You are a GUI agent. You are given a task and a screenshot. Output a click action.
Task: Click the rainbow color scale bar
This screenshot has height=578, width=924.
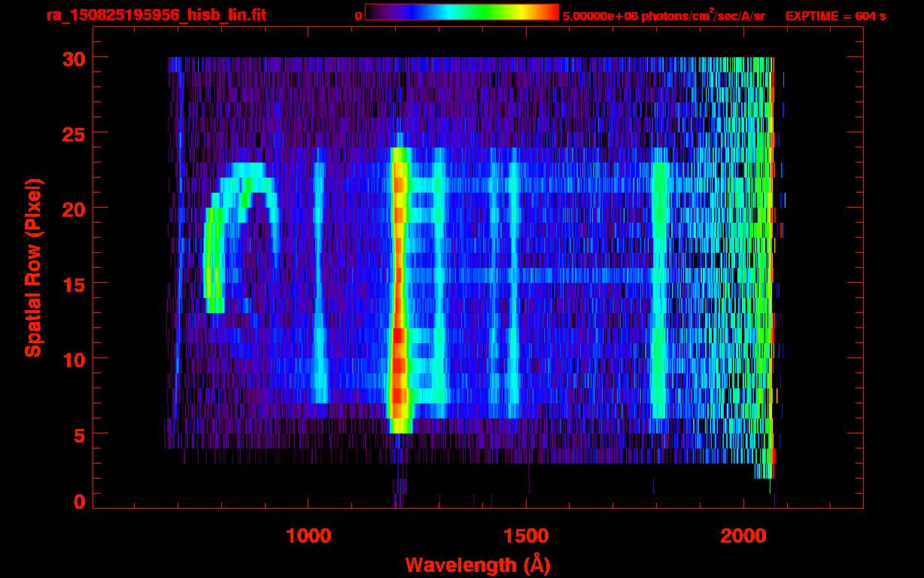(x=461, y=12)
